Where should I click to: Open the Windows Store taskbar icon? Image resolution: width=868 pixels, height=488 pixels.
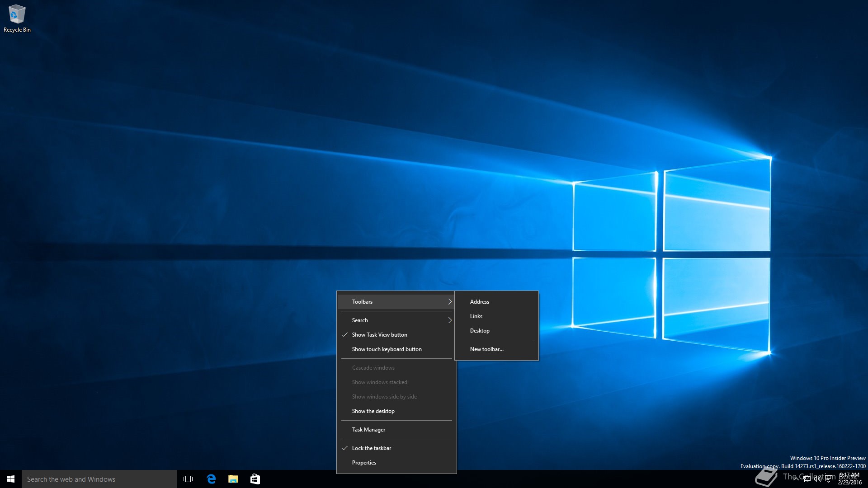click(x=255, y=479)
